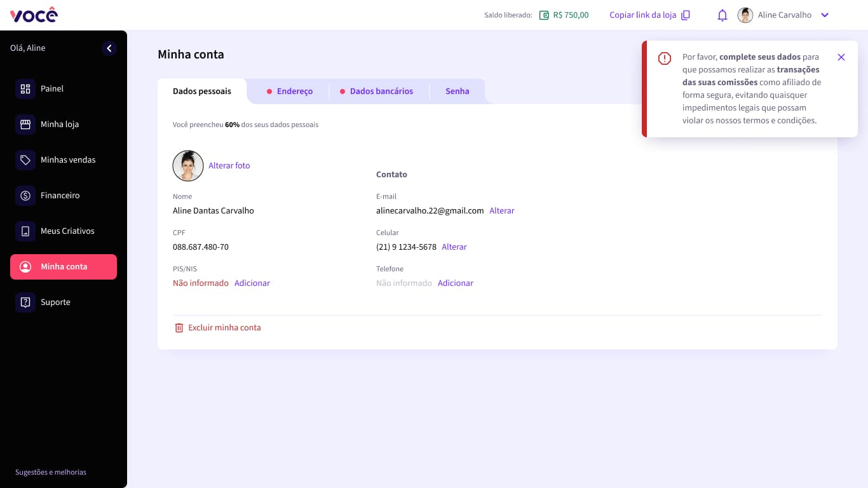Viewport: 868px width, 488px height.
Task: Open Suporte help icon
Action: (x=25, y=302)
